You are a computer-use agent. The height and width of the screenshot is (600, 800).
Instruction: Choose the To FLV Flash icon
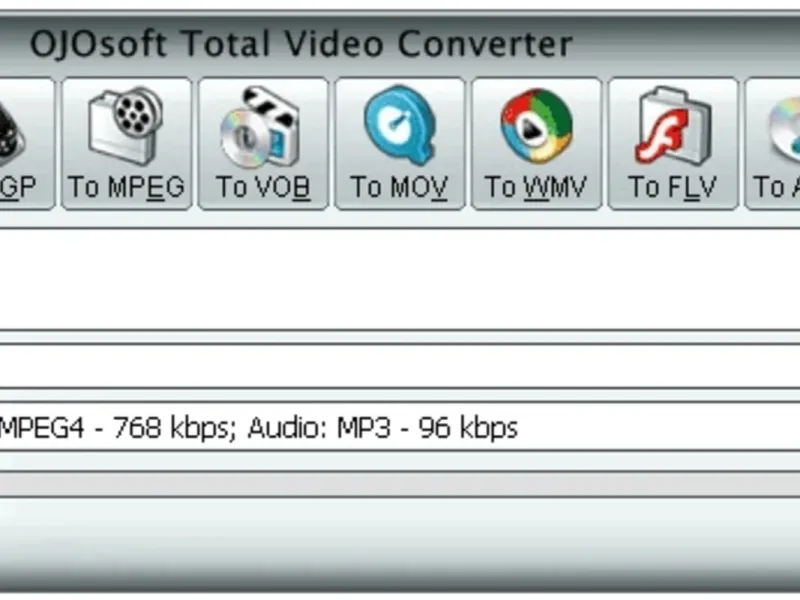click(673, 143)
